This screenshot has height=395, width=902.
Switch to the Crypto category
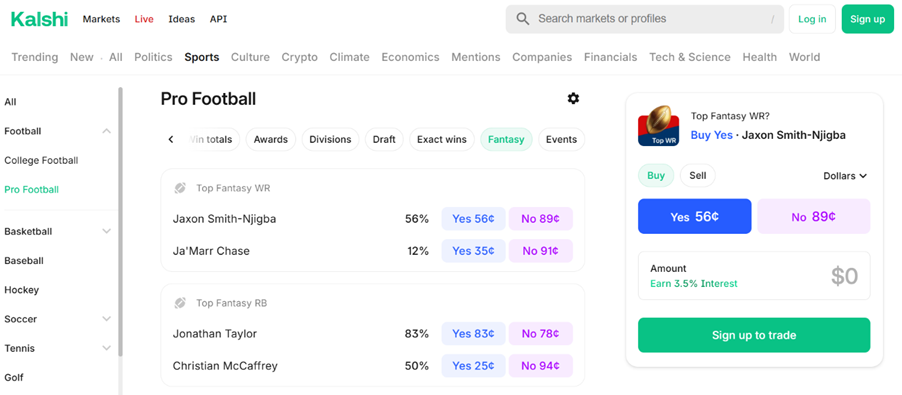click(299, 57)
